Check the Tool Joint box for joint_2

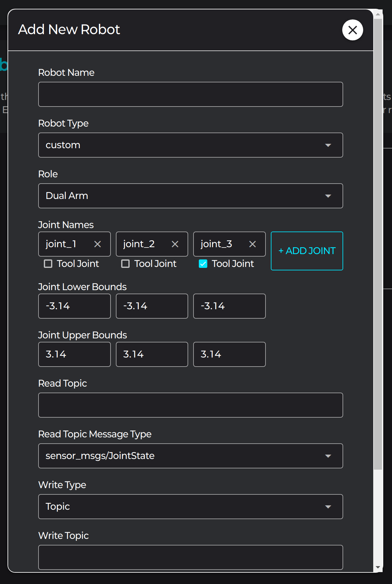126,264
